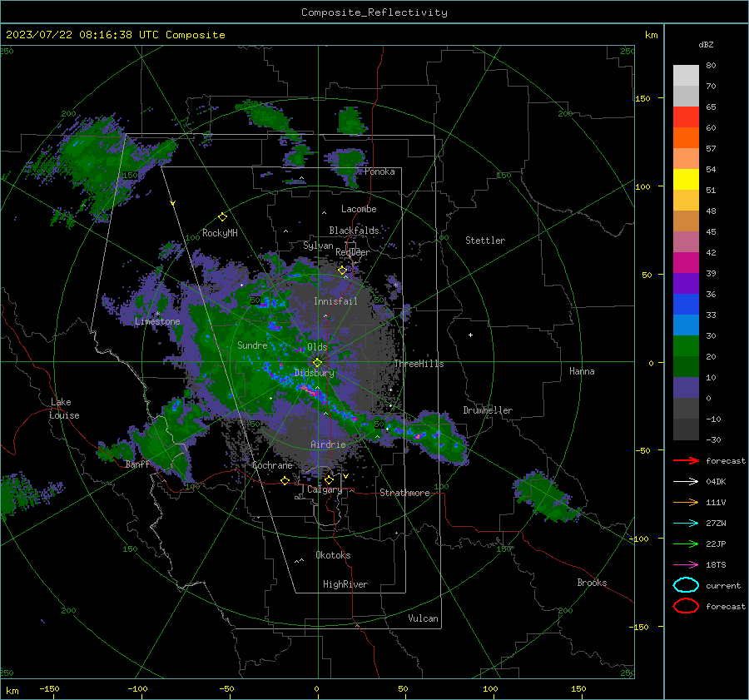Click the dBZ legend heading

tap(706, 45)
